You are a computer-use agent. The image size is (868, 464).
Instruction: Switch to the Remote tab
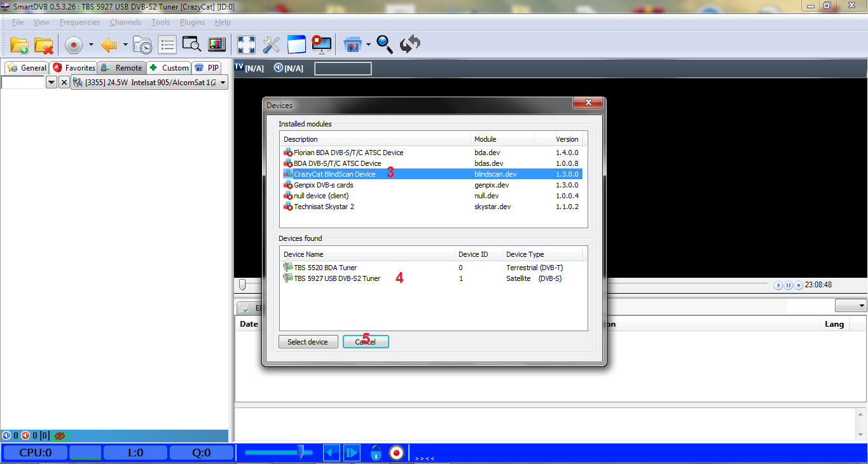pos(122,68)
